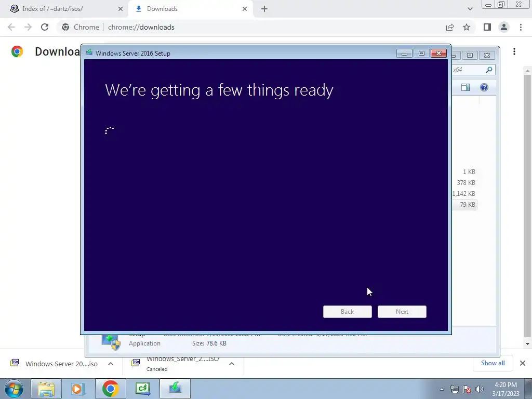Expand options for Windows Server 20....iso download
Image resolution: width=532 pixels, height=399 pixels.
click(111, 364)
